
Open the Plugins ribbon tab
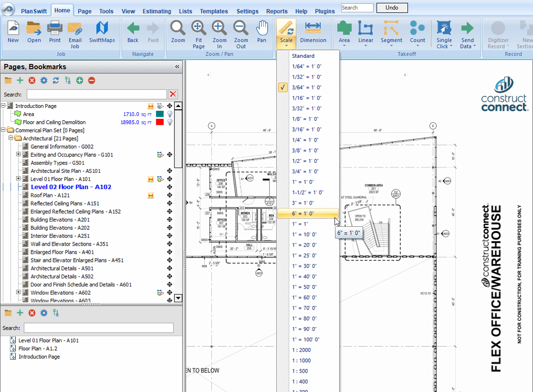point(325,11)
